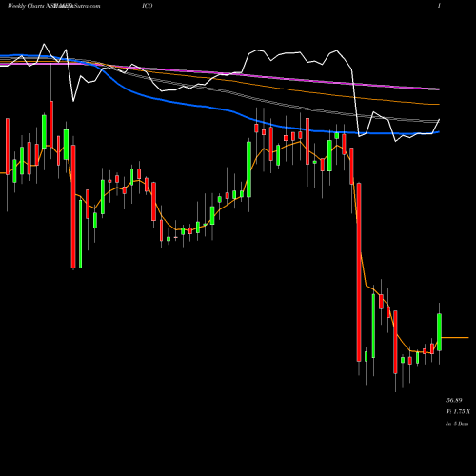Image resolution: width=476 pixels, height=476 pixels.
Task: Click the last green candlestick on the right
Action: click(440, 332)
